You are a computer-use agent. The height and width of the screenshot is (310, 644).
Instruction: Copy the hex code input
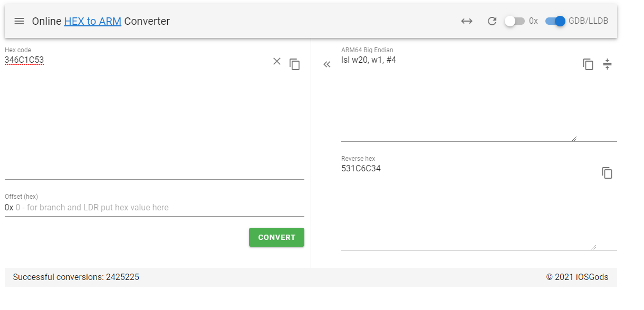pos(295,64)
